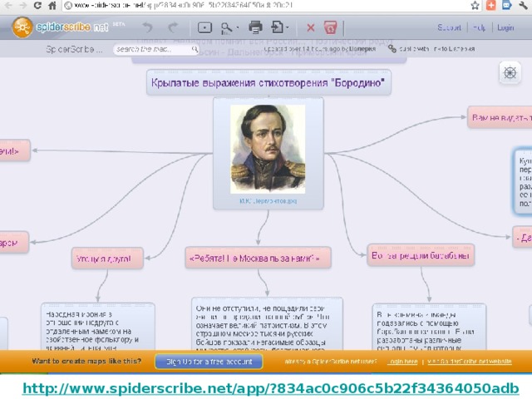This screenshot has height=399, width=532.
Task: Open the spiderscribe.net URL below screenshot
Action: (x=271, y=388)
